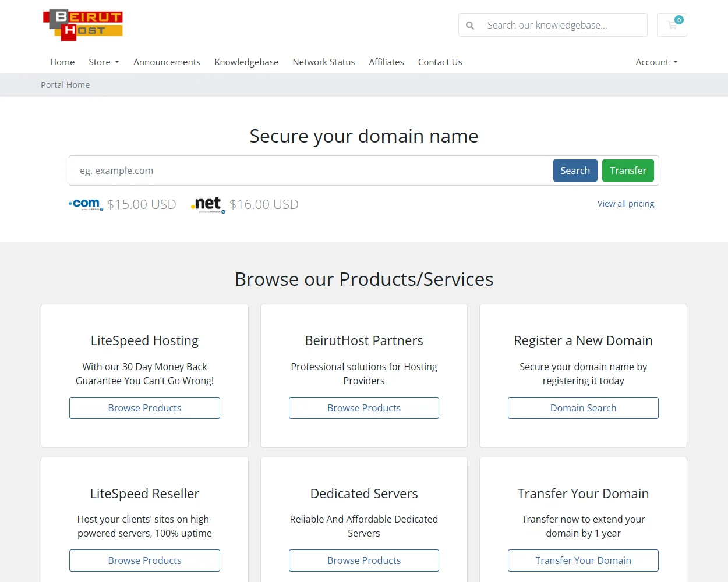Click the Transfer Your Domain button

coord(583,560)
